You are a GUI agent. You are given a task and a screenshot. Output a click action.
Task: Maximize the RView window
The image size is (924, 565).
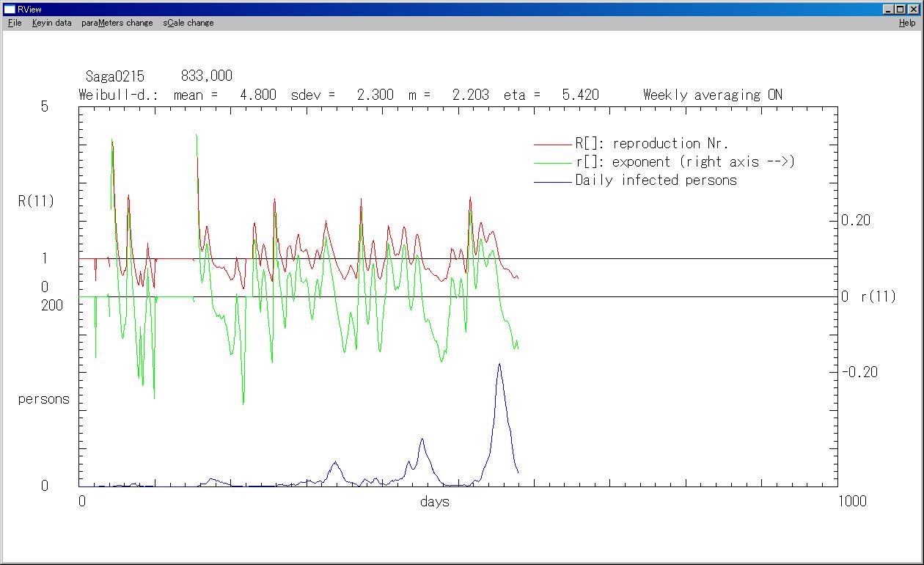(x=901, y=10)
